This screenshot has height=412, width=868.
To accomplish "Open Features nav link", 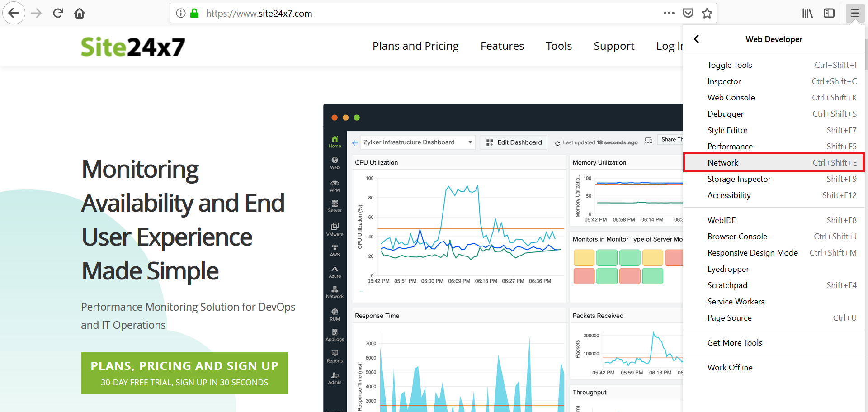I will [502, 46].
